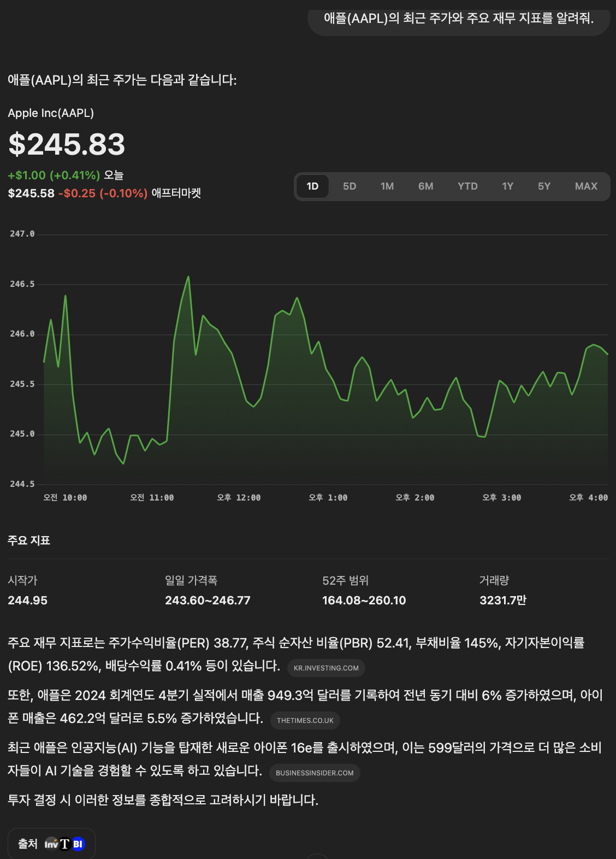616x859 pixels.
Task: Open the KR.INVESTING.COM source link
Action: (x=326, y=668)
